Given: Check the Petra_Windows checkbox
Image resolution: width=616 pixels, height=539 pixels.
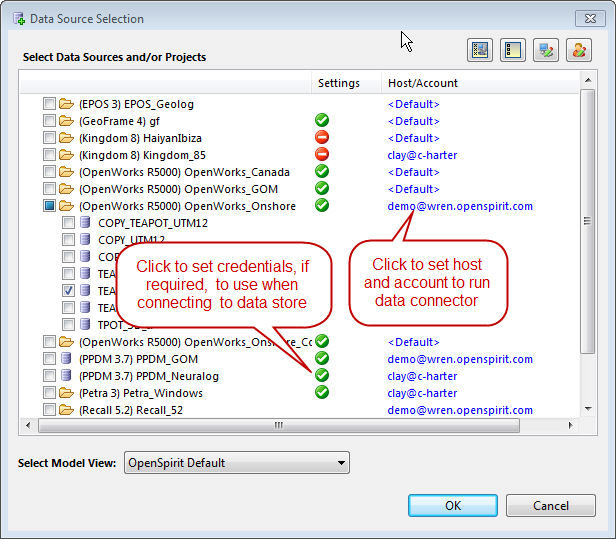Looking at the screenshot, I should (x=49, y=392).
